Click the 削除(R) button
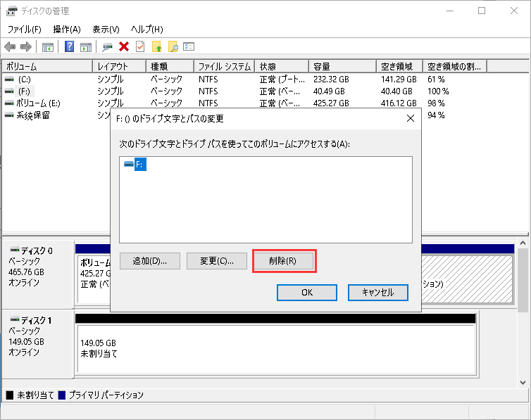The height and width of the screenshot is (420, 531). [283, 261]
